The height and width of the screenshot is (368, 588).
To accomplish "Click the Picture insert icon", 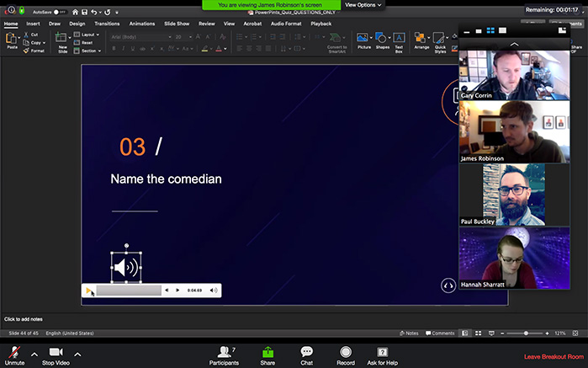I will coord(363,38).
